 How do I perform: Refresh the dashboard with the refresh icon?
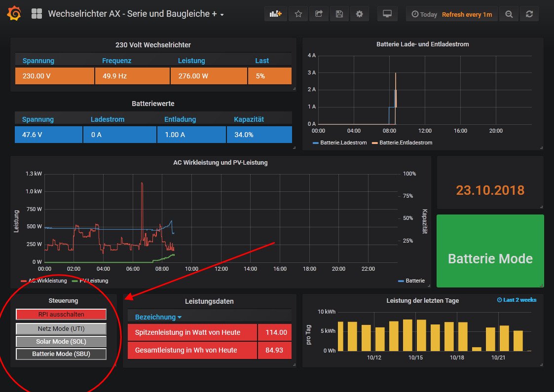point(529,14)
